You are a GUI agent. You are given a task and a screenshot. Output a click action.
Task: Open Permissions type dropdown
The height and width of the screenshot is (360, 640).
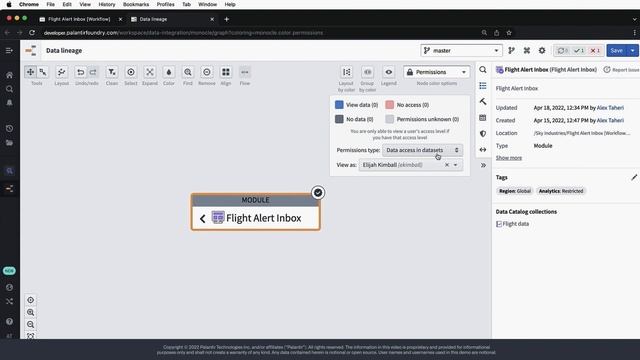point(422,150)
